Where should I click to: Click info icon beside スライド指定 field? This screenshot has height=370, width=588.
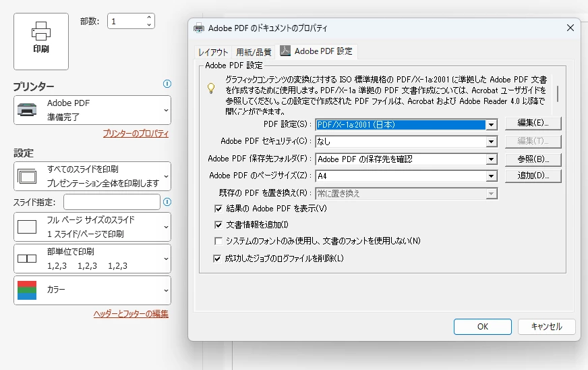pyautogui.click(x=167, y=202)
